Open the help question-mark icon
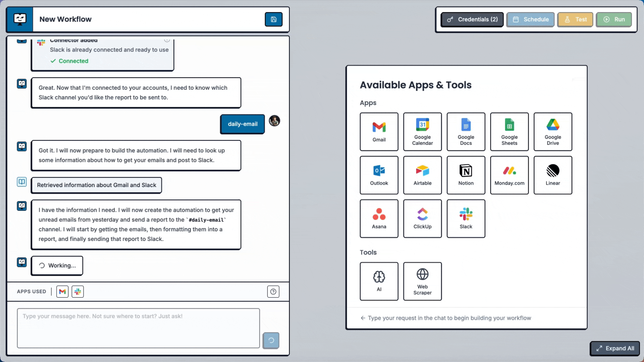Screen dimensions: 644x362 coord(273,292)
